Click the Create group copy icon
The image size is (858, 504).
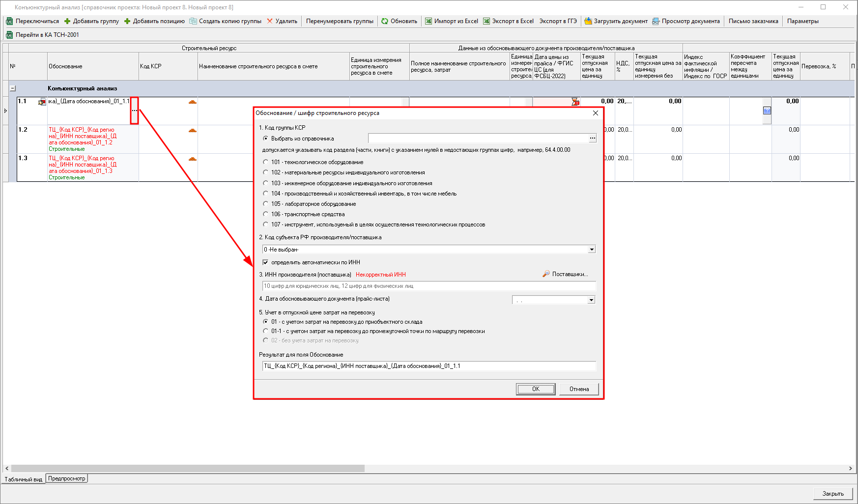coord(193,21)
